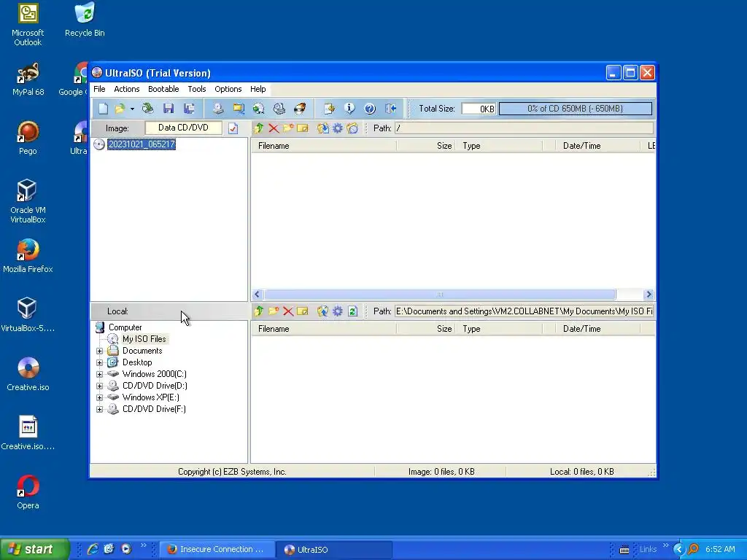747x560 pixels.
Task: Create a new folder in image pane
Action: tap(287, 128)
